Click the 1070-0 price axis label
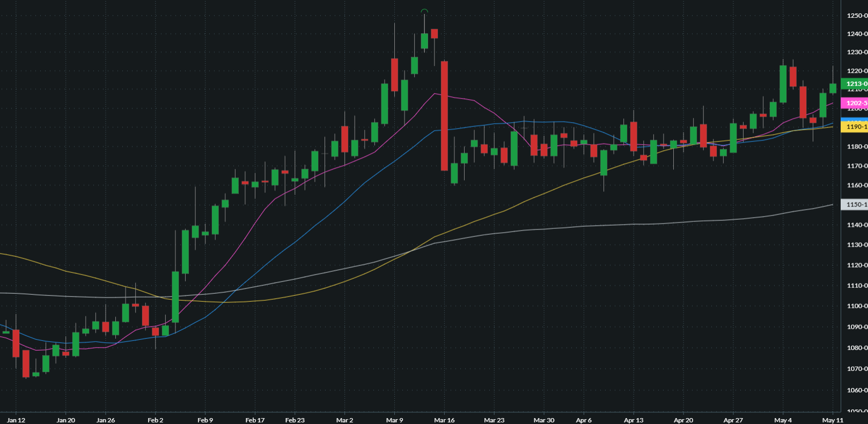This screenshot has height=424, width=868. [x=857, y=368]
